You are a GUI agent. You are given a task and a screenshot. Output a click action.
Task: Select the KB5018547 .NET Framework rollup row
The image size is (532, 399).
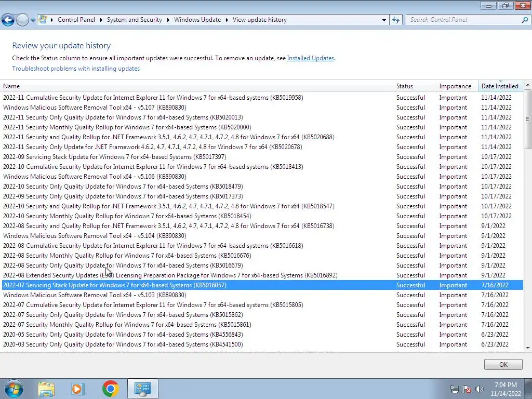coord(262,206)
